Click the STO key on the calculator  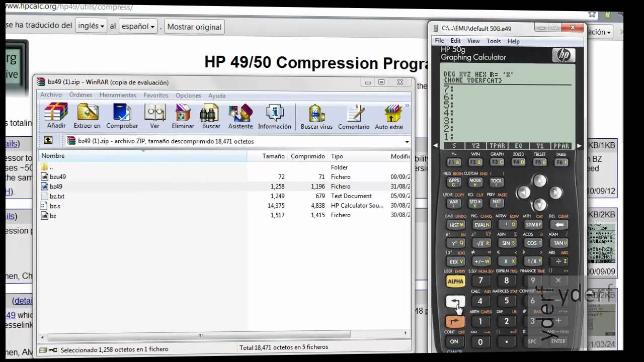click(475, 203)
